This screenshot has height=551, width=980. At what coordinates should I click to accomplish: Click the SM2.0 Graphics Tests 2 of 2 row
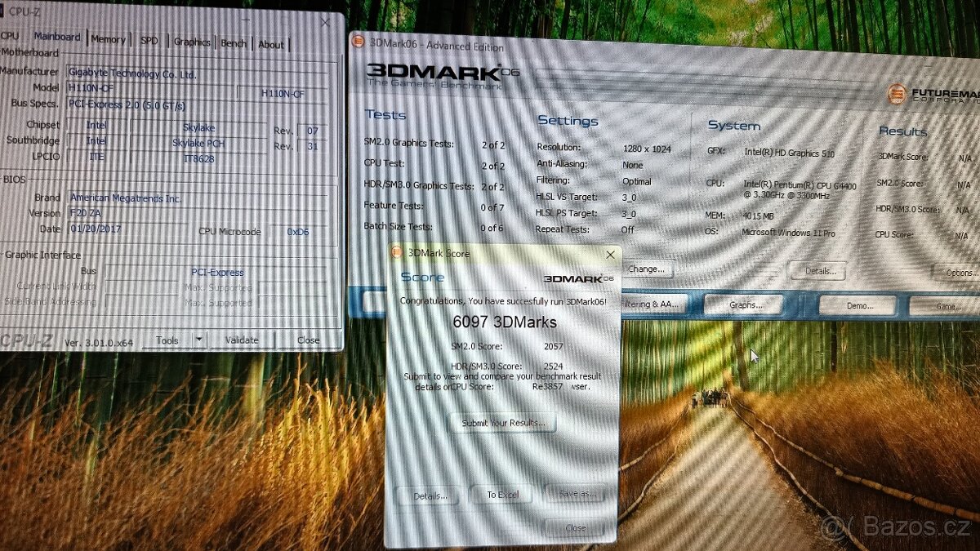click(x=434, y=144)
